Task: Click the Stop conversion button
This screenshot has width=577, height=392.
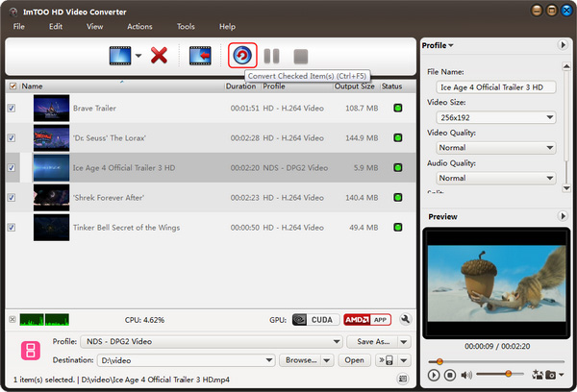Action: pos(301,57)
